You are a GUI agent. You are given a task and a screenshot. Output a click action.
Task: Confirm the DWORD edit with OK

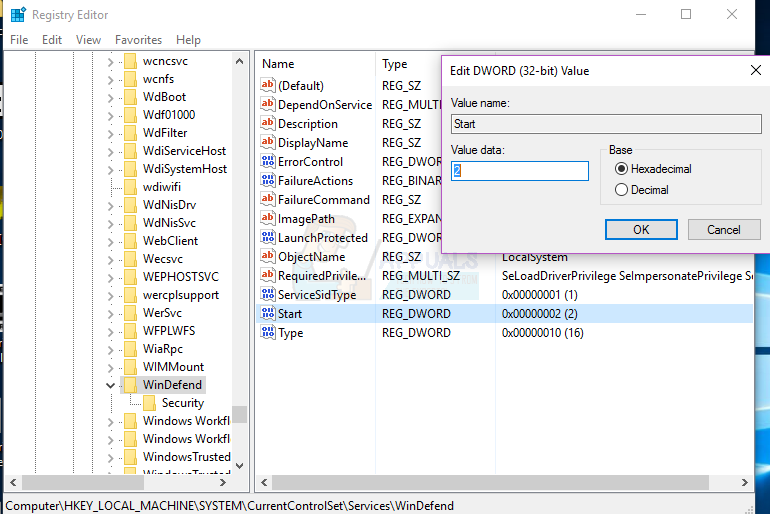point(641,230)
